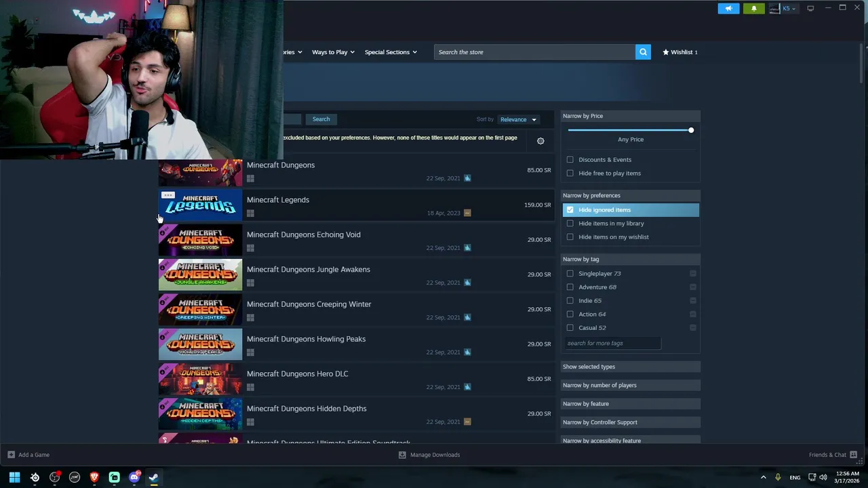868x488 pixels.
Task: Click the Add a Game plus icon
Action: (x=11, y=455)
